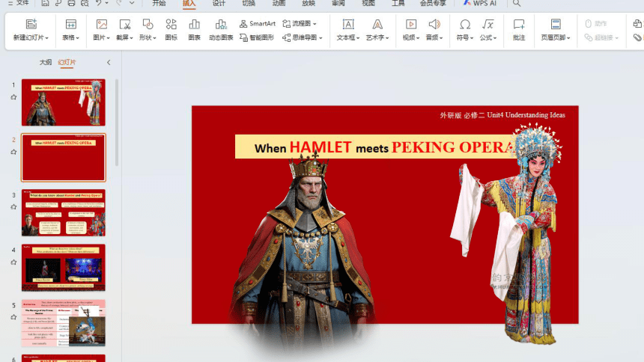
Task: Open the quick access customize dropdown
Action: (132, 3)
